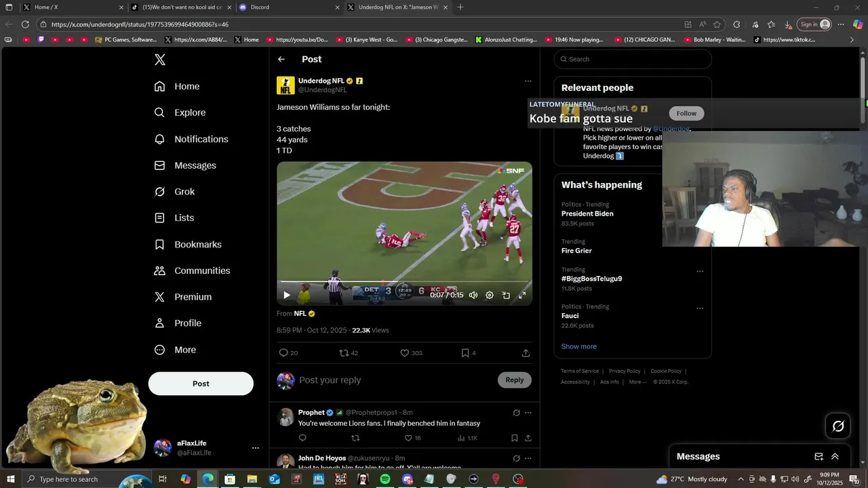868x488 pixels.
Task: Open Grok in the X sidebar
Action: [x=175, y=192]
